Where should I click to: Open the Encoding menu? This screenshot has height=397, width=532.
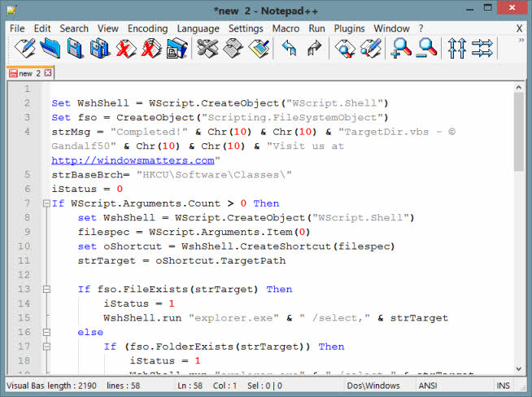point(147,28)
